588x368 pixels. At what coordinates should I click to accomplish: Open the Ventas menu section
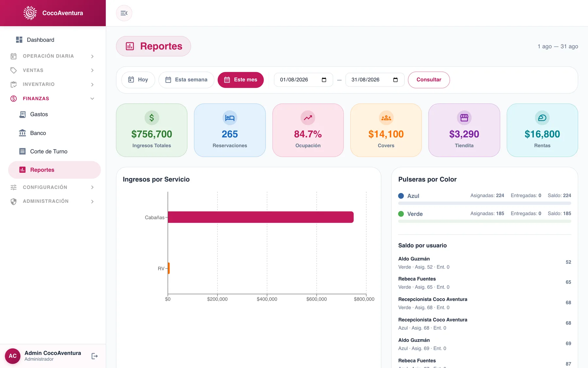tap(53, 70)
